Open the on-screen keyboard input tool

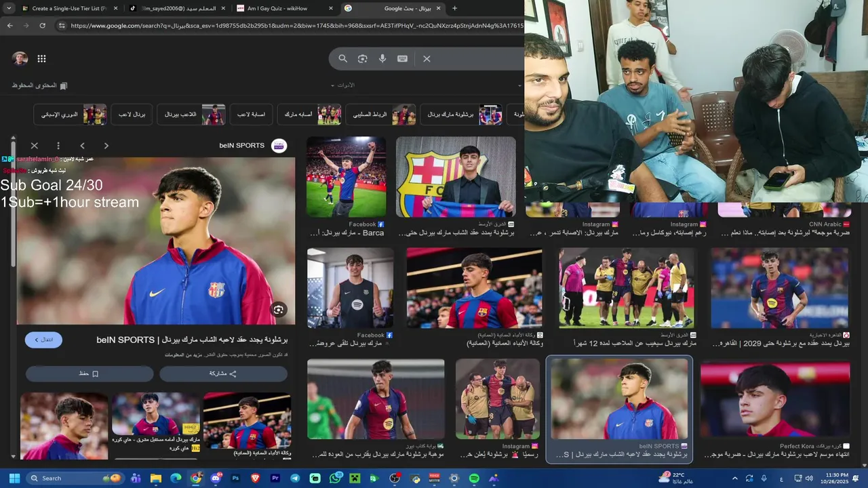[402, 59]
